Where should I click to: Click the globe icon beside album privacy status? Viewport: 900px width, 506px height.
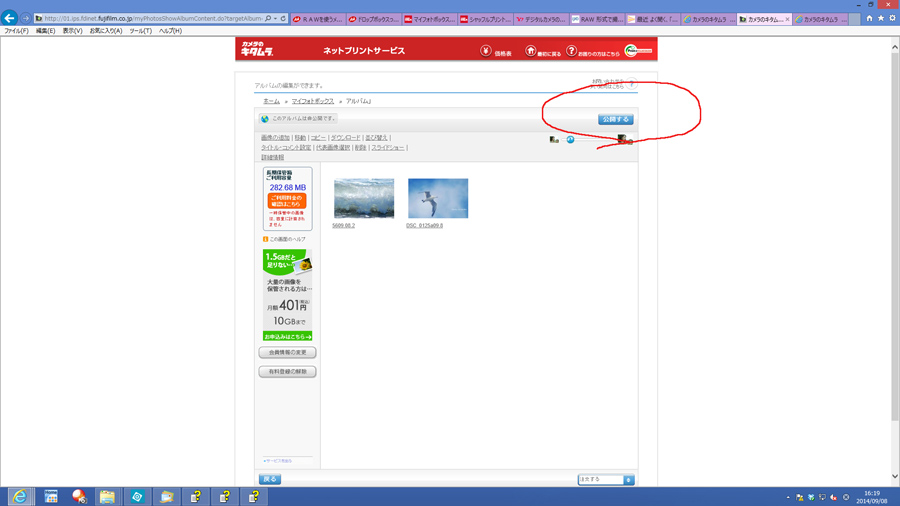[265, 119]
